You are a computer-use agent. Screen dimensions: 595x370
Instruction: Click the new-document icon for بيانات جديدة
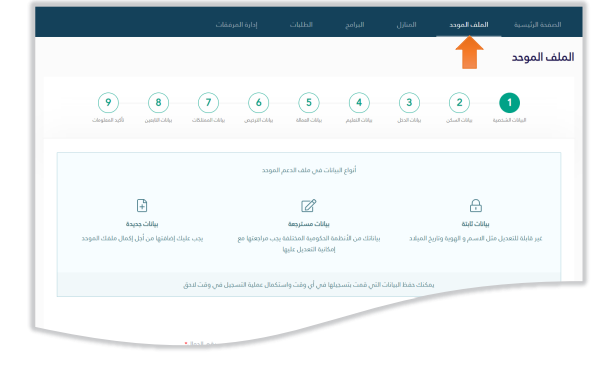click(142, 205)
